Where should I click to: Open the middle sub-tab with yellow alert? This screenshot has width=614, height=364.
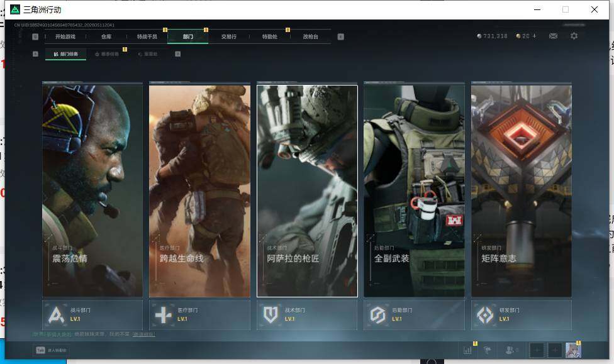(107, 54)
